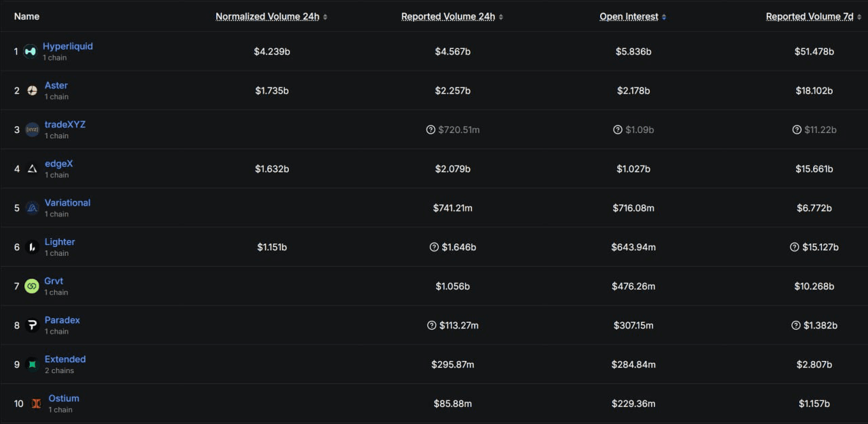The height and width of the screenshot is (424, 868).
Task: Sort by Reported Volume 24h column
Action: point(448,17)
